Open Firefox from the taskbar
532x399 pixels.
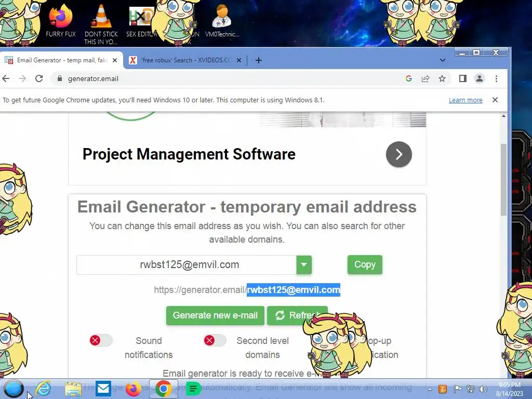pyautogui.click(x=134, y=389)
